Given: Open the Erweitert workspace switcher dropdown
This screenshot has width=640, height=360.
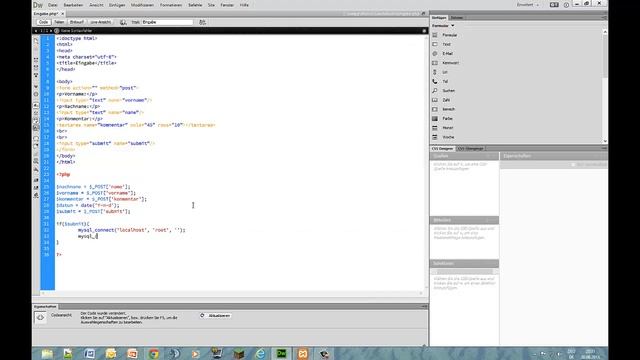Looking at the screenshot, I should coord(527,5).
